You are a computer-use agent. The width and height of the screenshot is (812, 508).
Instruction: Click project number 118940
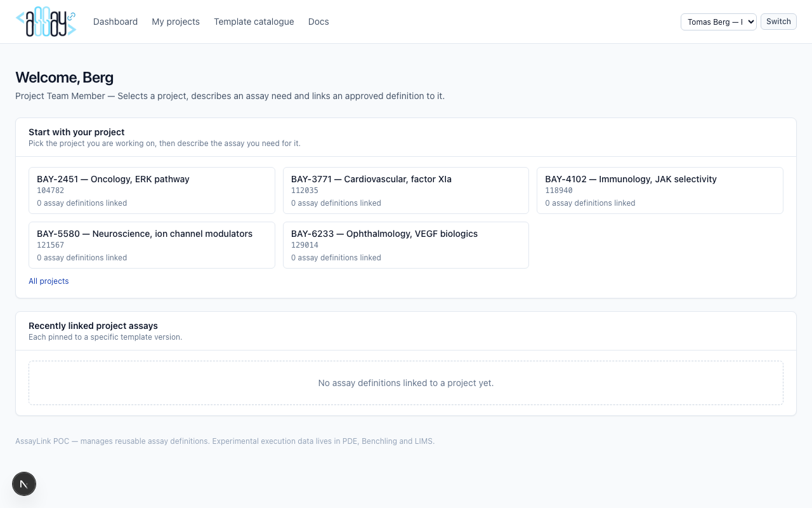559,190
